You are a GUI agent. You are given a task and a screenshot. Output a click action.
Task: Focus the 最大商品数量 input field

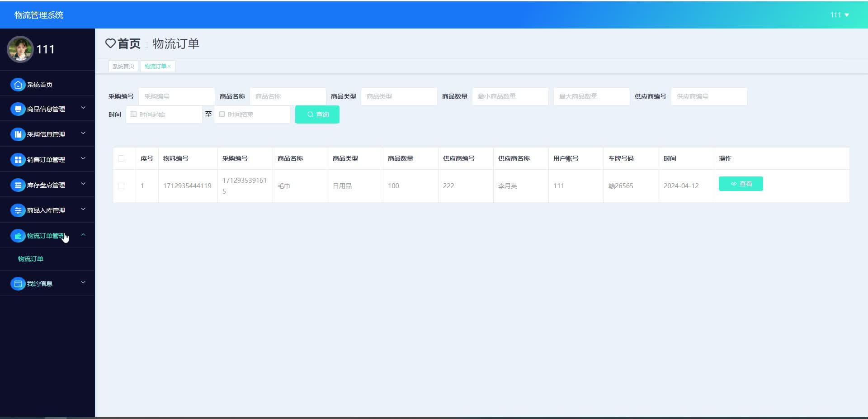pos(592,96)
